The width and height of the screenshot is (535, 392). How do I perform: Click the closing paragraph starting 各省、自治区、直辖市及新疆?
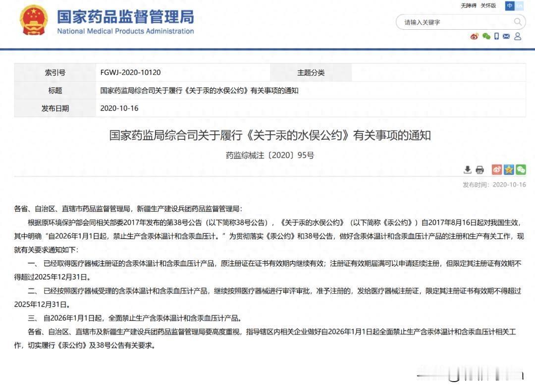[x=265, y=338]
